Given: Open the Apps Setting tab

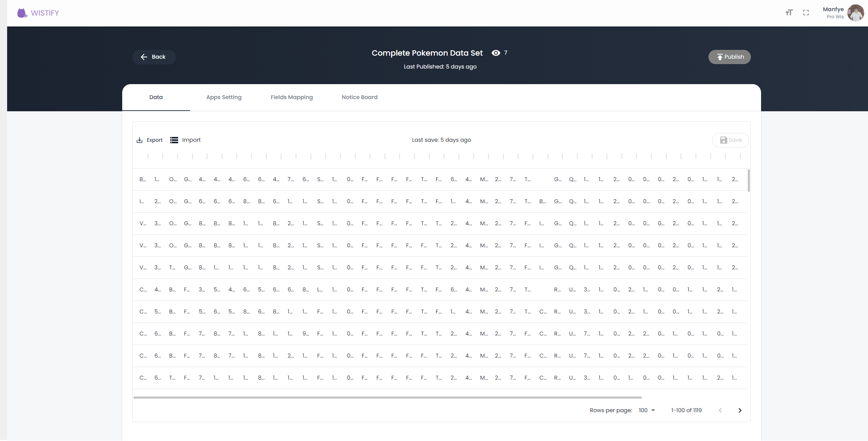Looking at the screenshot, I should [x=224, y=97].
